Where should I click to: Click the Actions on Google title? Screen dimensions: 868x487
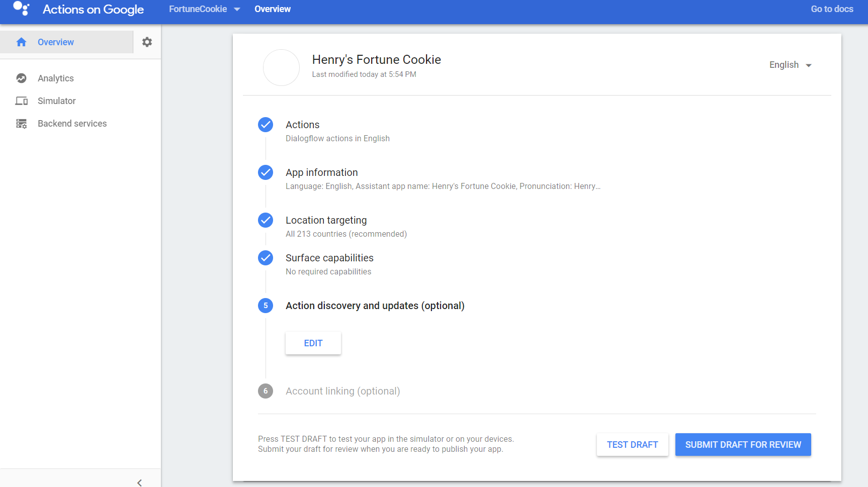93,9
